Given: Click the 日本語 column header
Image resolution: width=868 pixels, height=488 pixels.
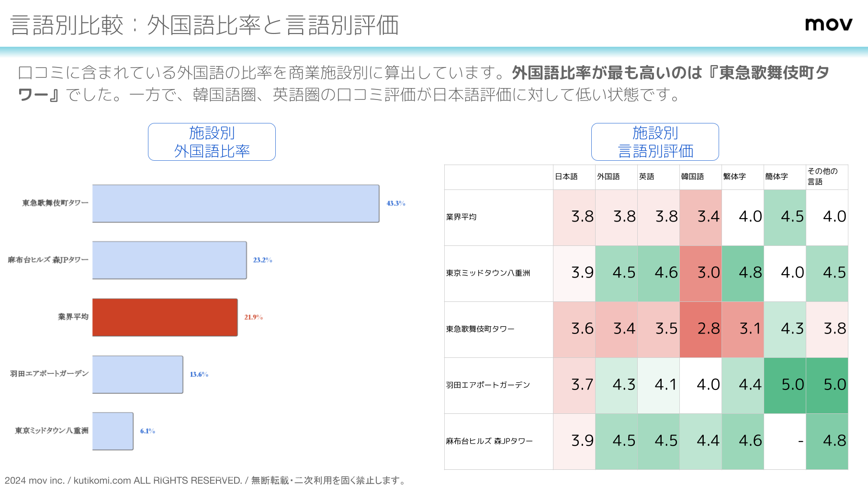Looking at the screenshot, I should coord(566,177).
